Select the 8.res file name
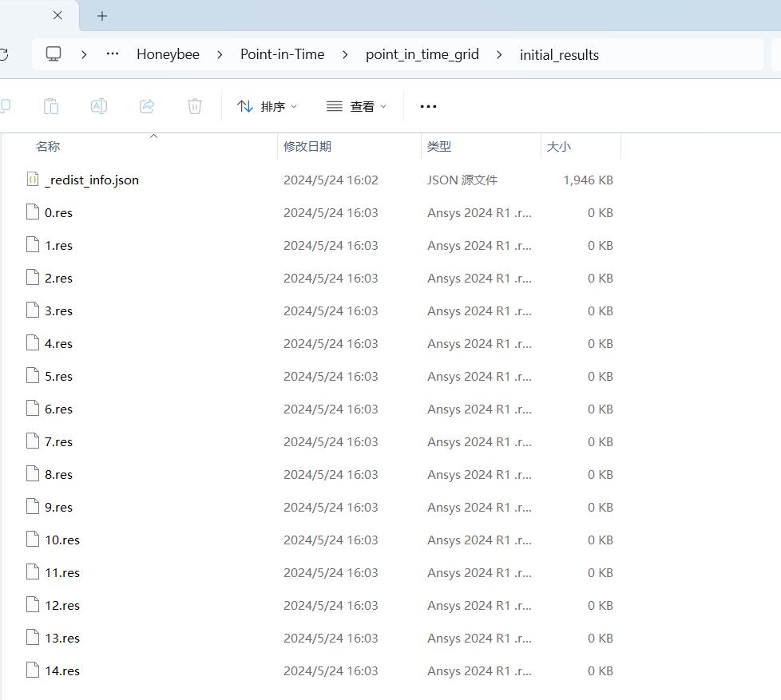Screen dimensions: 781x700 58,474
